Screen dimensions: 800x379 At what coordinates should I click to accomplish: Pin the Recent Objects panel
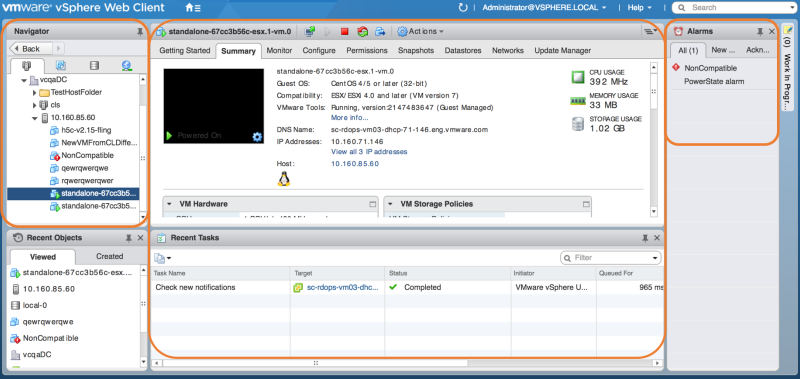tap(129, 238)
